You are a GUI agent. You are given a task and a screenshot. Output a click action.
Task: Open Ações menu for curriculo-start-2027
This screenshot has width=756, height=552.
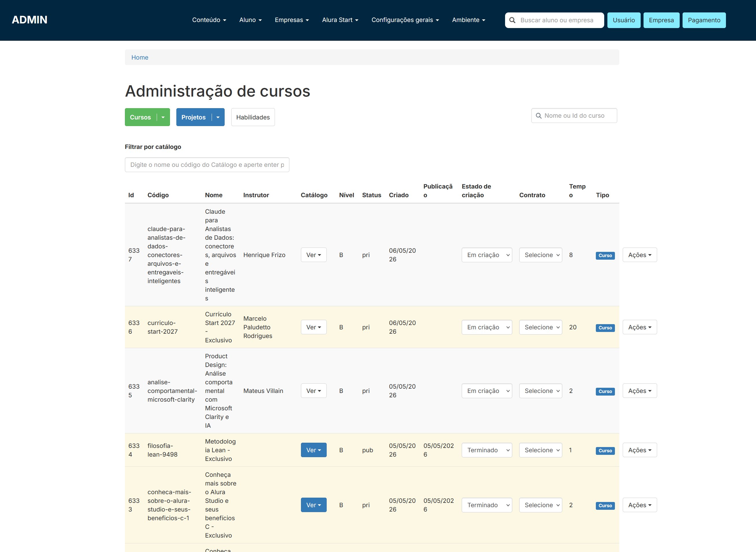coord(640,327)
